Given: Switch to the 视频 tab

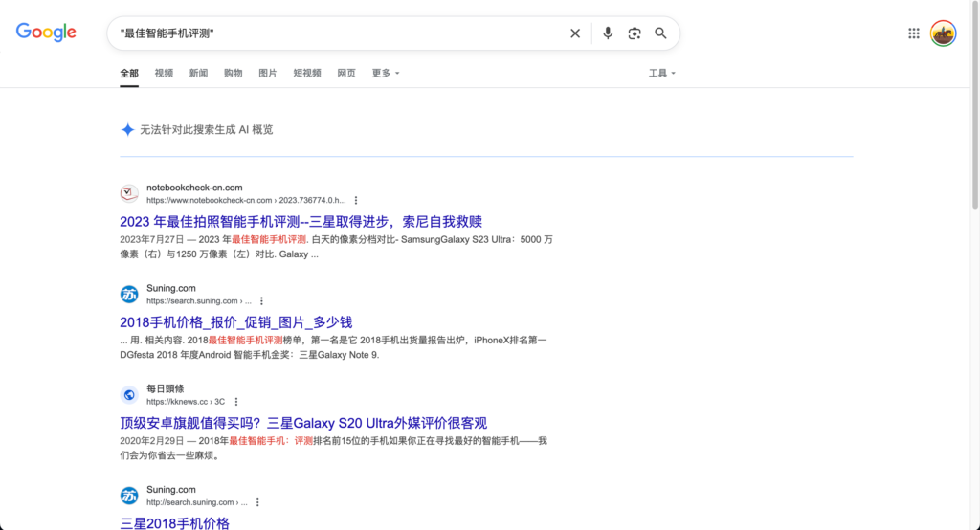Looking at the screenshot, I should (164, 73).
